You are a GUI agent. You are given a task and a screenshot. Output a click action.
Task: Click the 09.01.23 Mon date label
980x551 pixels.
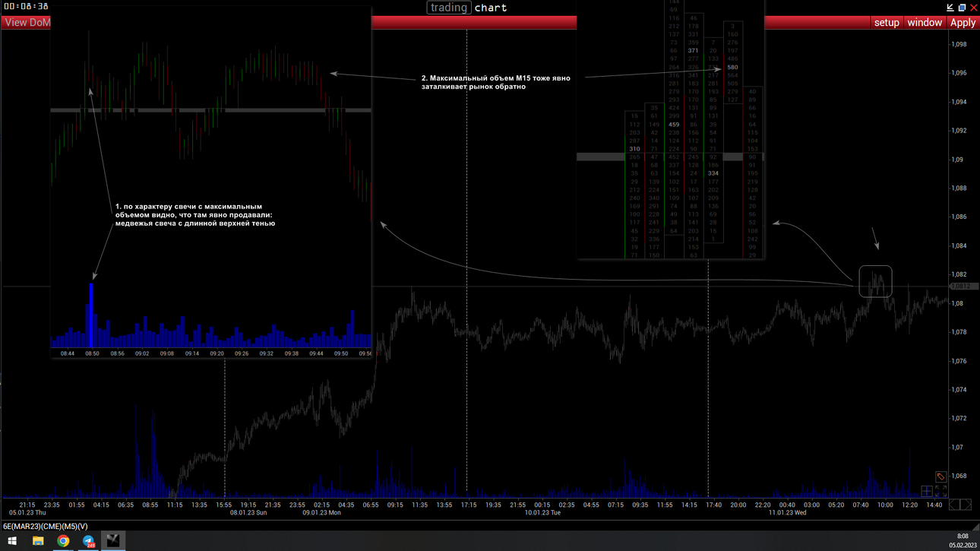(321, 513)
